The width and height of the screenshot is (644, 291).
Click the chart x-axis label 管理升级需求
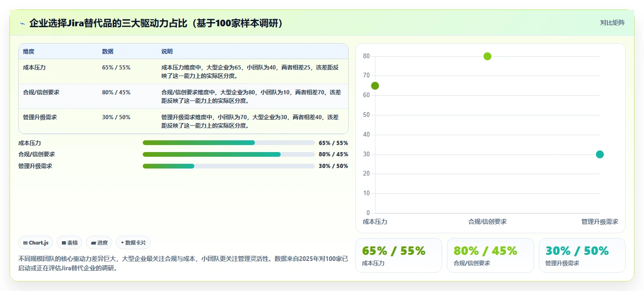coord(599,222)
